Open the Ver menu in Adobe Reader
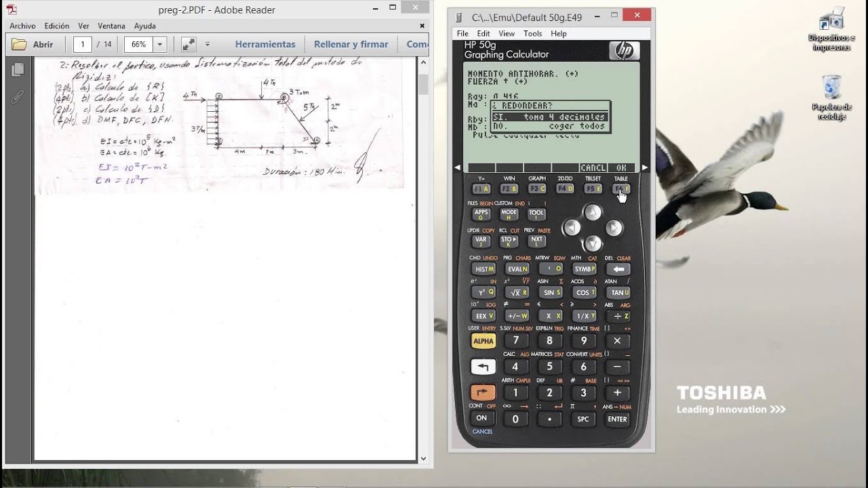868x488 pixels. pos(83,26)
